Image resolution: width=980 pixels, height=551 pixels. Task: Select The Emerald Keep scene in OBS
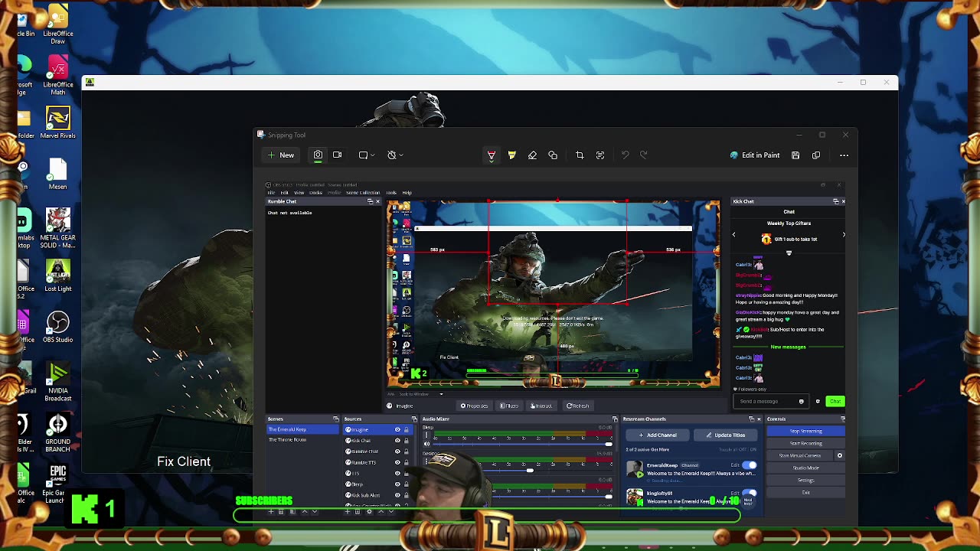click(x=302, y=429)
